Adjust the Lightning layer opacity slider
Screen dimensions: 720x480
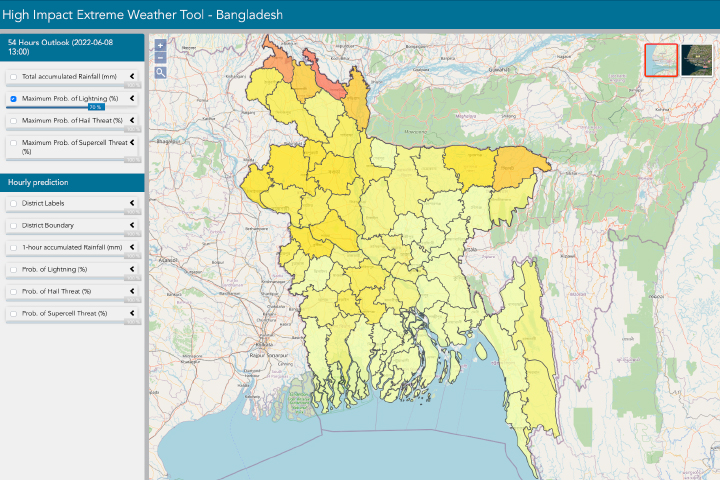tap(95, 107)
